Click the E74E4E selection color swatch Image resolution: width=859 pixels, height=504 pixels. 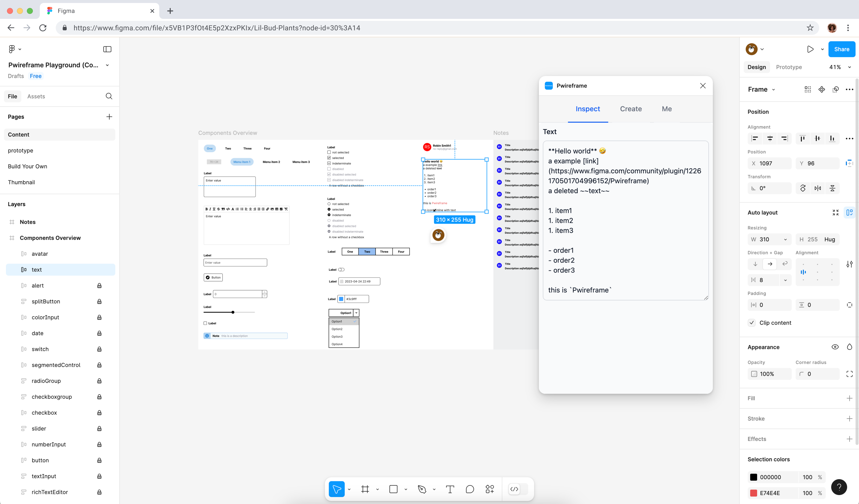pyautogui.click(x=754, y=493)
